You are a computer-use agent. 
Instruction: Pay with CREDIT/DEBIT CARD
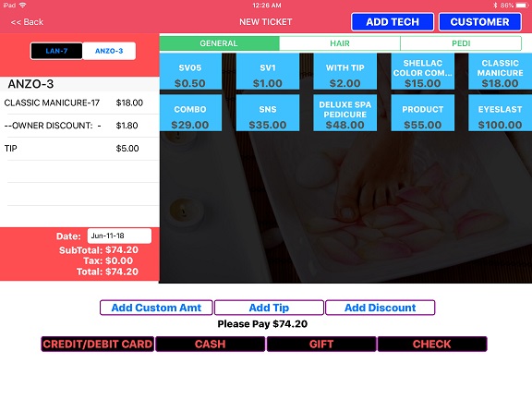(x=98, y=344)
